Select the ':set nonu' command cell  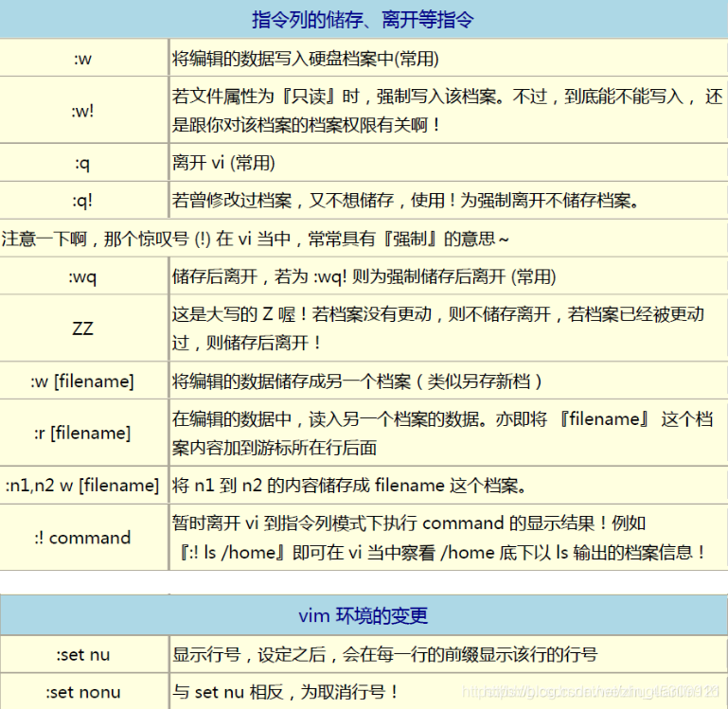(x=83, y=692)
